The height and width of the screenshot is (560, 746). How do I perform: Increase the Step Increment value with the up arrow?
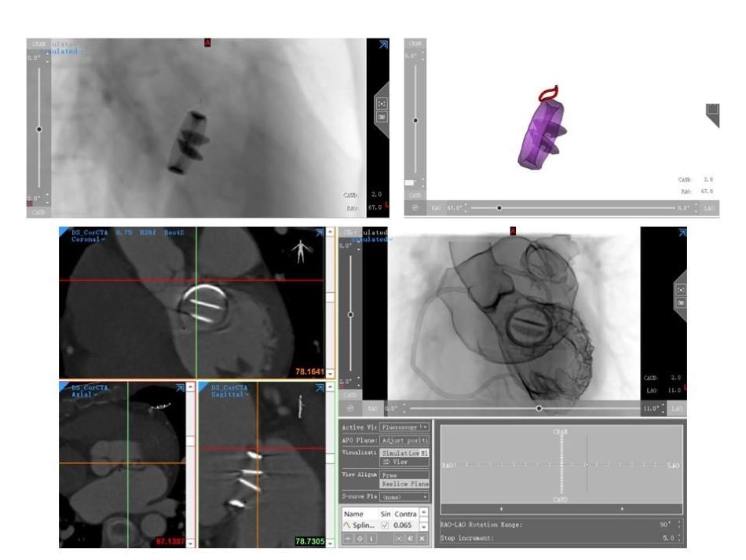tap(679, 535)
